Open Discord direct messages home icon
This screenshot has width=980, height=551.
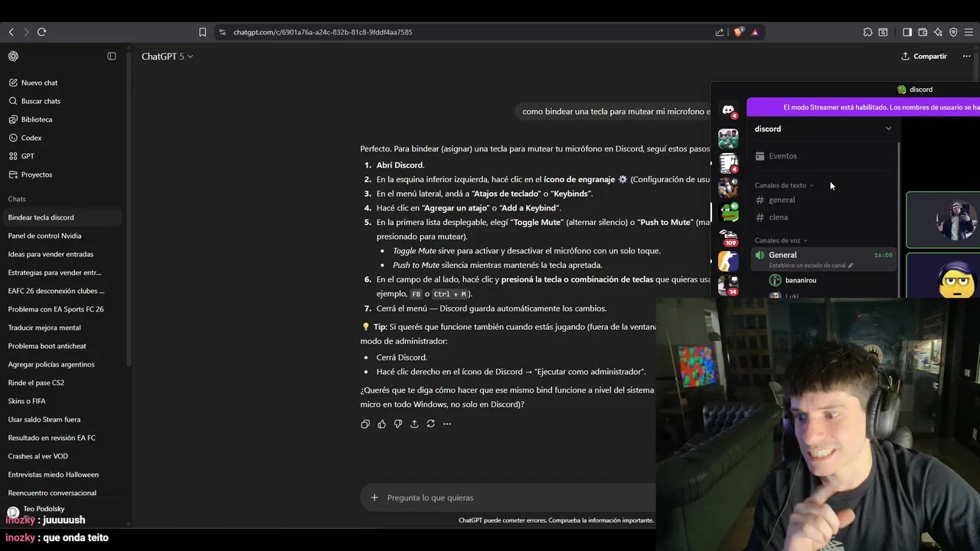(728, 110)
